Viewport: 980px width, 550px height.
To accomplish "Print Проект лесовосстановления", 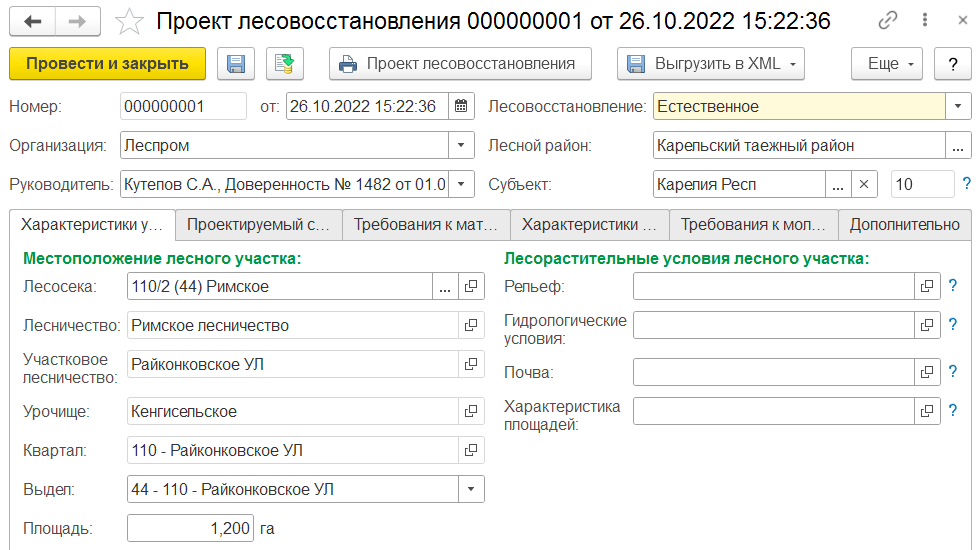I will tap(461, 64).
